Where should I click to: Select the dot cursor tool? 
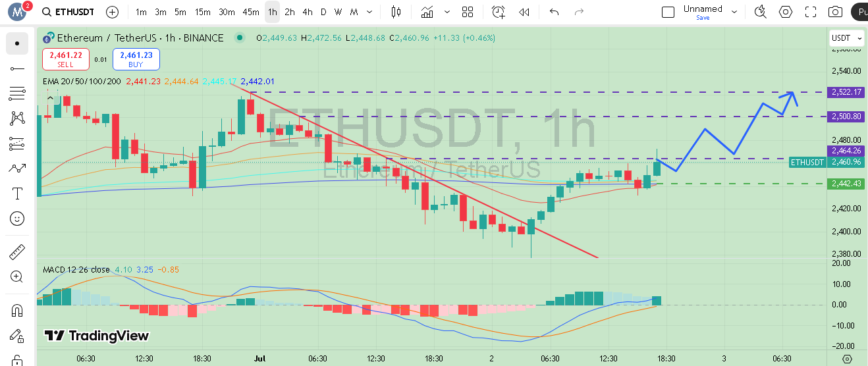coord(17,43)
